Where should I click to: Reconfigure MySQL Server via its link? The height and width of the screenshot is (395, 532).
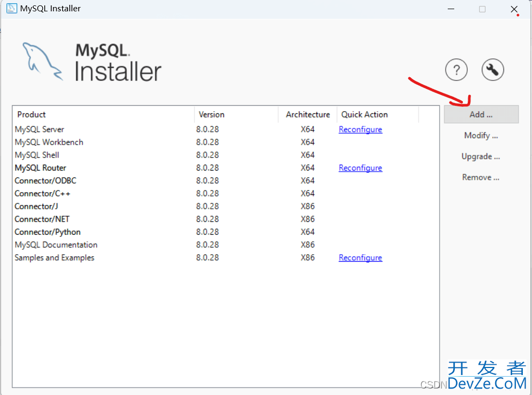pos(360,130)
